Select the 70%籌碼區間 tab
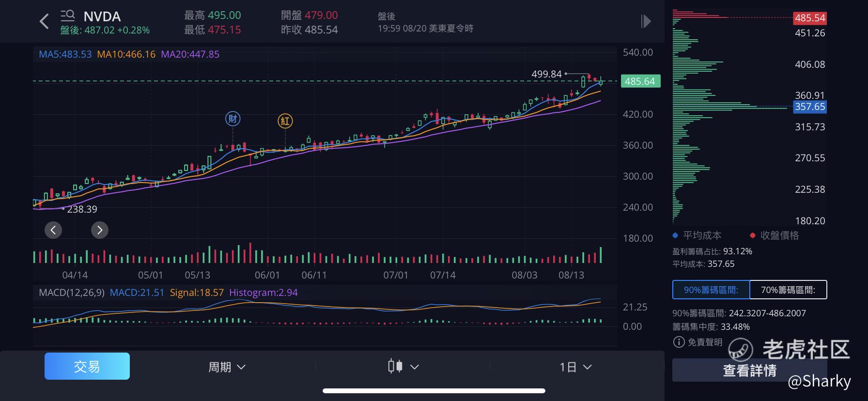Viewport: 868px width, 401px height. (x=788, y=290)
